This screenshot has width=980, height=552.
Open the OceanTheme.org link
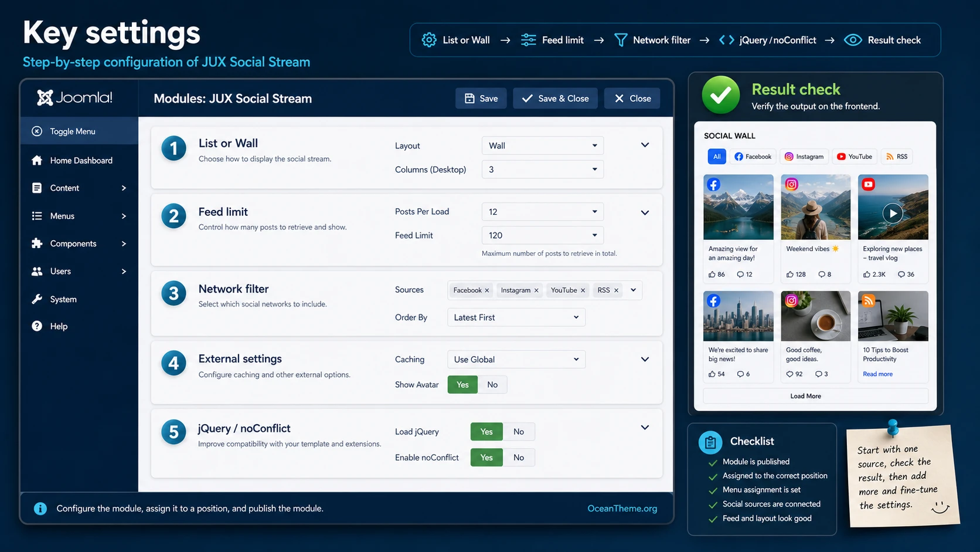[x=622, y=509]
